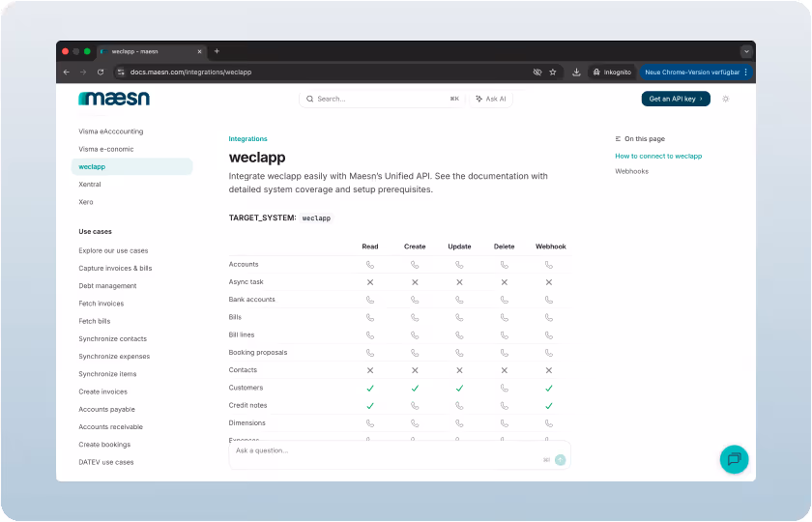Open site information icon in address bar
The height and width of the screenshot is (522, 812).
pos(121,72)
